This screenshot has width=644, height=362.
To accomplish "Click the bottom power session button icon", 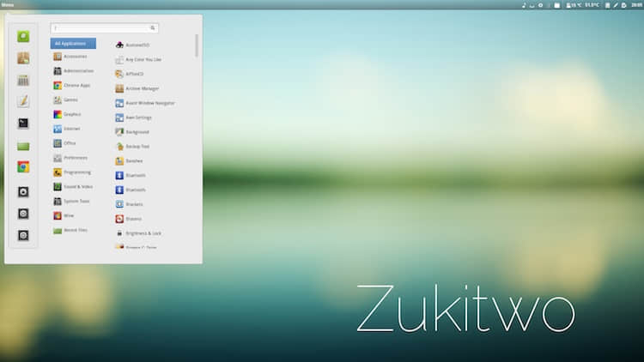I will tap(23, 235).
